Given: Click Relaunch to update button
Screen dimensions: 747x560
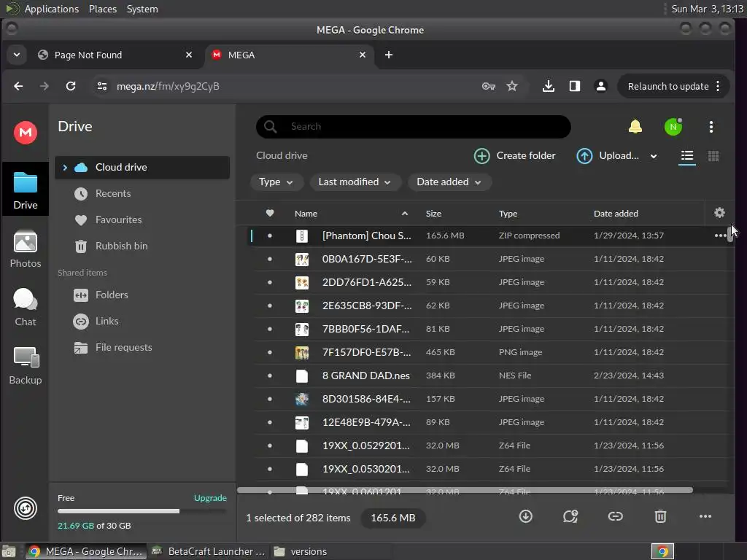Looking at the screenshot, I should 668,86.
